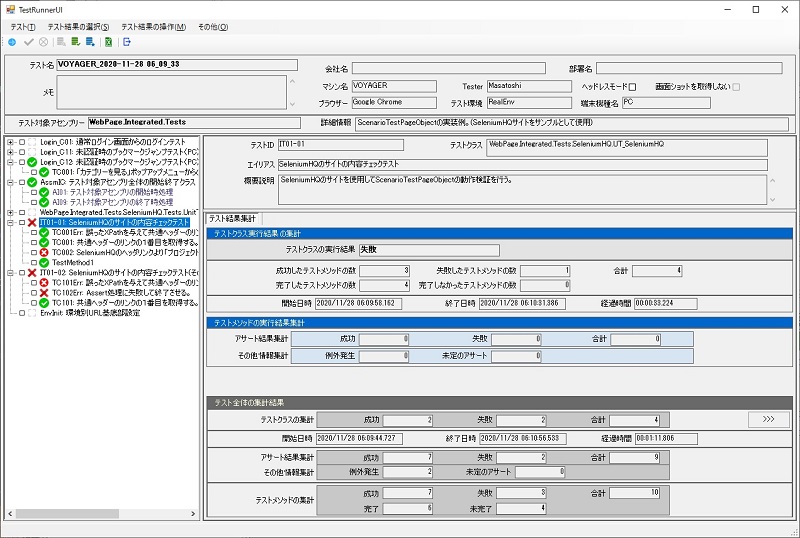This screenshot has height=538, width=800.
Task: Click the red X failure icon beside IT01-01
Action: tap(32, 223)
